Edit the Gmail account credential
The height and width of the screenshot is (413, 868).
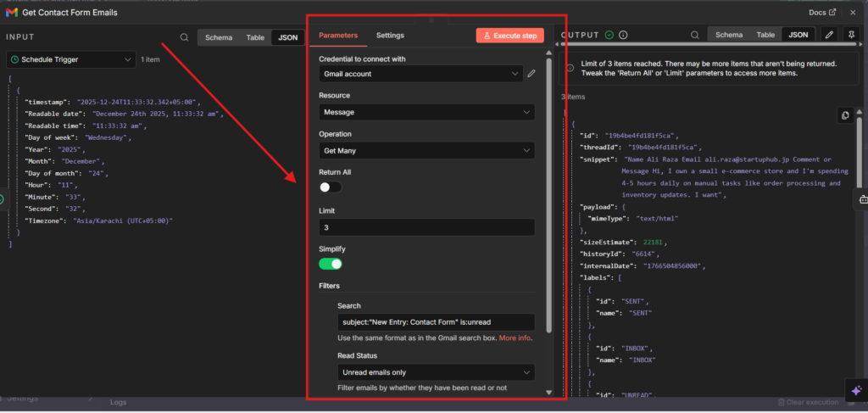pyautogui.click(x=531, y=73)
